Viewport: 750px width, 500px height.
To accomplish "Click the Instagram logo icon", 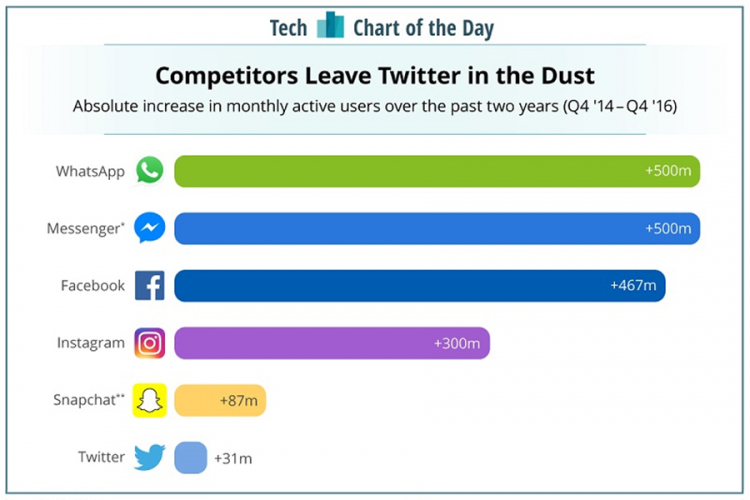I will coord(150,343).
